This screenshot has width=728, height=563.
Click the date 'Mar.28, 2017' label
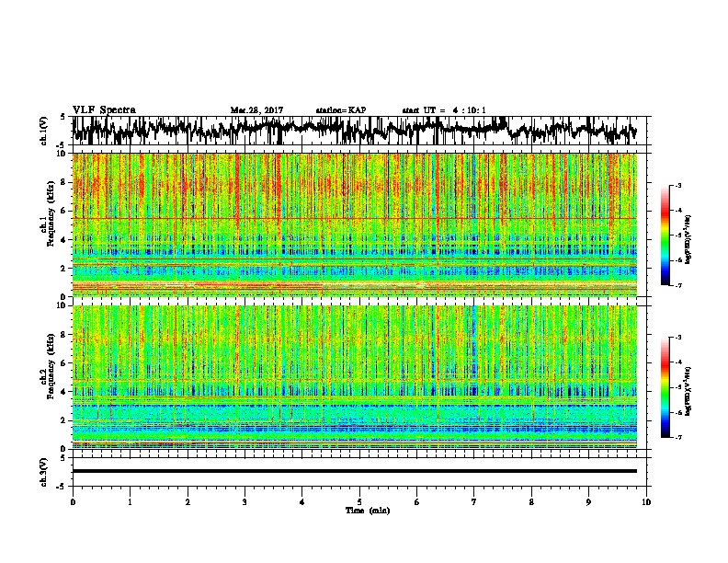pyautogui.click(x=256, y=110)
